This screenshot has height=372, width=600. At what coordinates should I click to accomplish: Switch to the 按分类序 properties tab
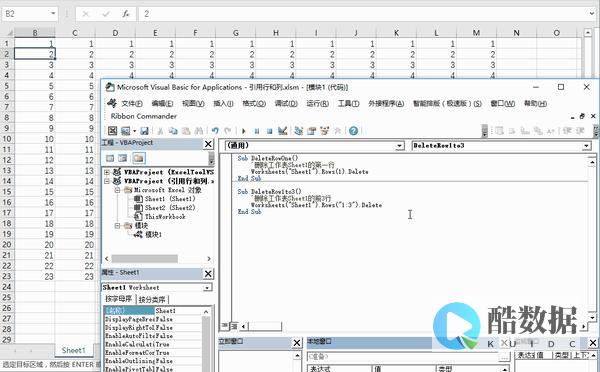point(152,299)
